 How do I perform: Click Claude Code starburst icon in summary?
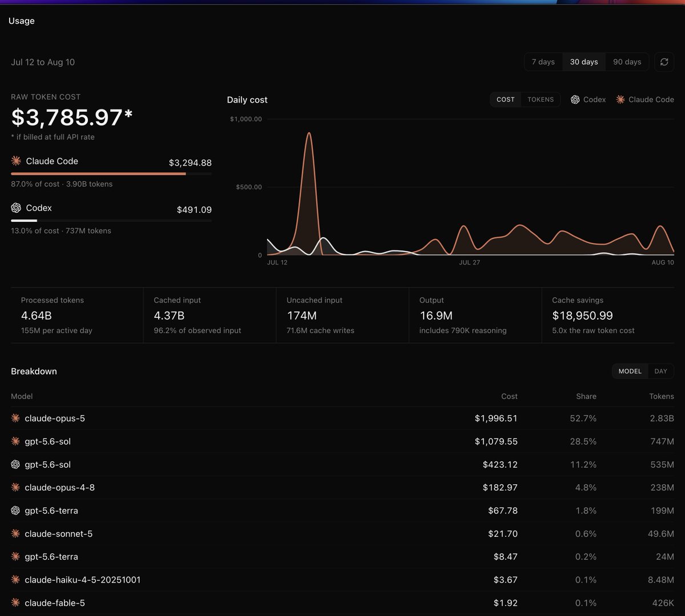pyautogui.click(x=16, y=161)
